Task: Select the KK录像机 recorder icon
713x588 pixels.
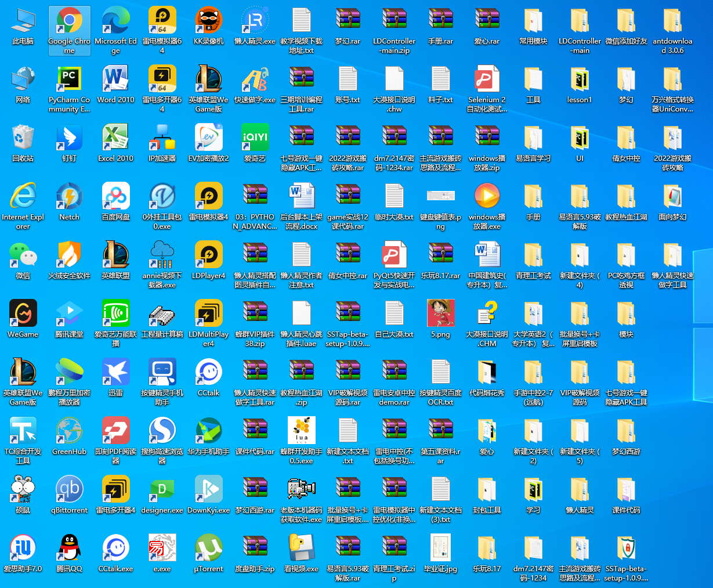Action: (209, 27)
